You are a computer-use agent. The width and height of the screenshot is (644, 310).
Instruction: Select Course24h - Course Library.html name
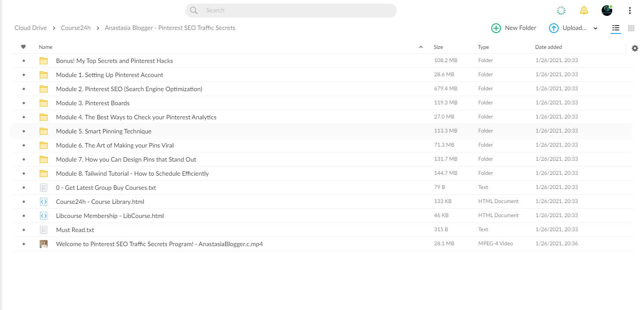(100, 202)
